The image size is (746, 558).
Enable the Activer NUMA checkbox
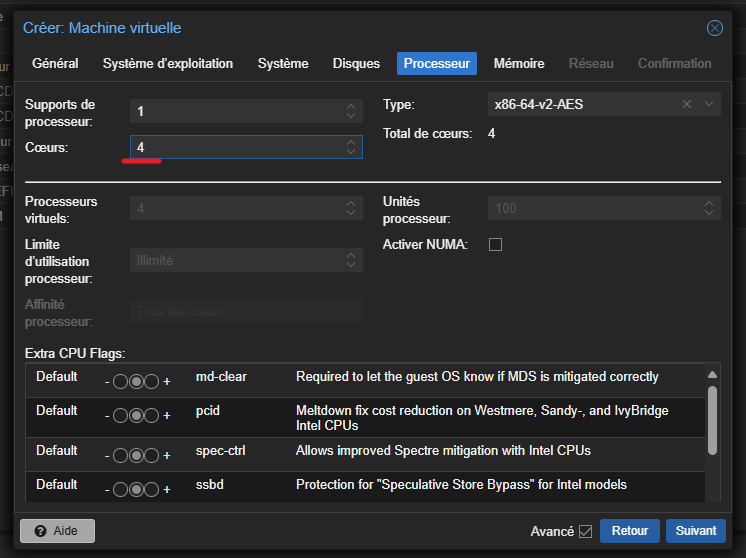[x=495, y=245]
